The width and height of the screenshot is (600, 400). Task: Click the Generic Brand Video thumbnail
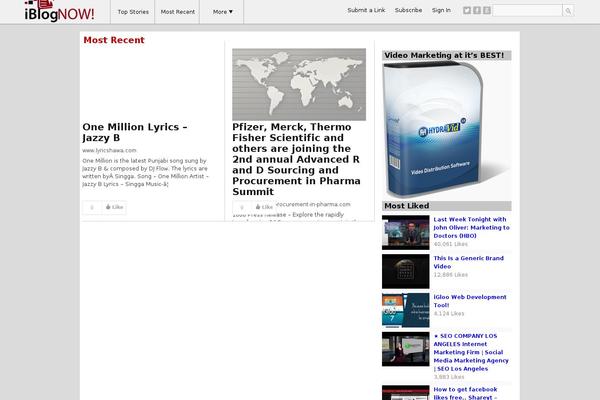click(406, 271)
